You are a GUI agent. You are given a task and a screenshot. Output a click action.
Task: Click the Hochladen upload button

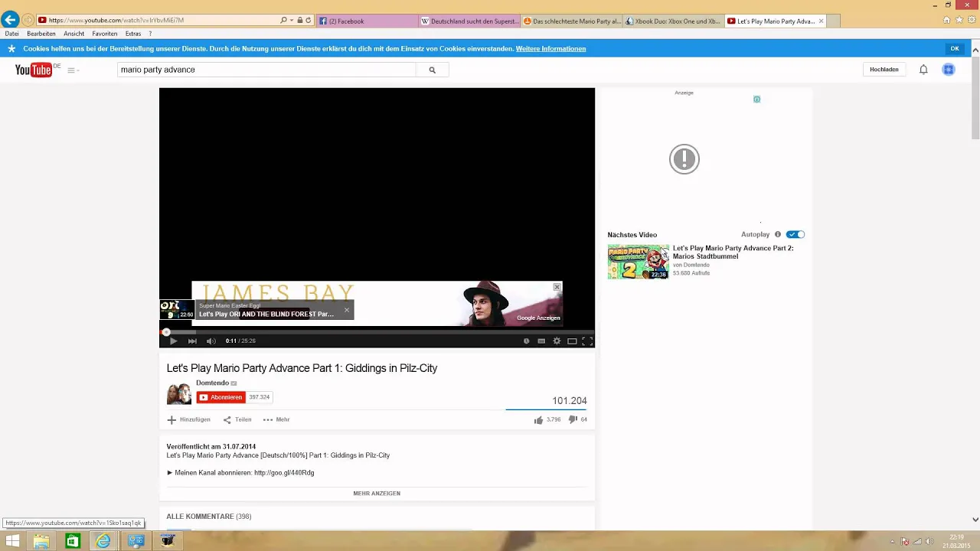[884, 70]
